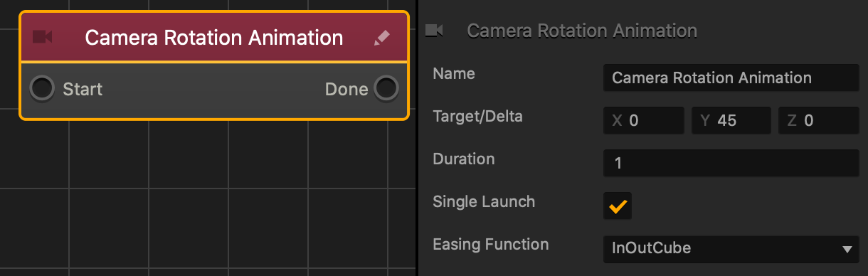Screen dimensions: 868x276
Task: Select the Done output port circle
Action: point(386,89)
